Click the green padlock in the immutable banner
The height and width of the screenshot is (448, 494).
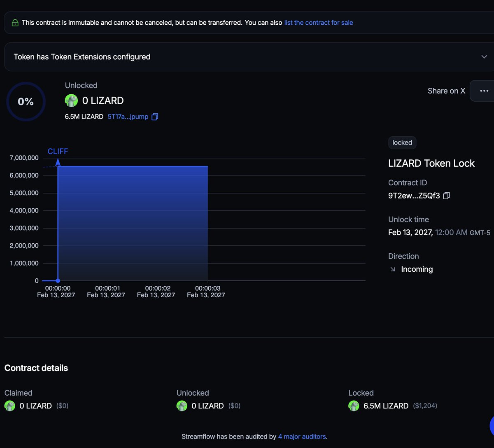(x=15, y=22)
